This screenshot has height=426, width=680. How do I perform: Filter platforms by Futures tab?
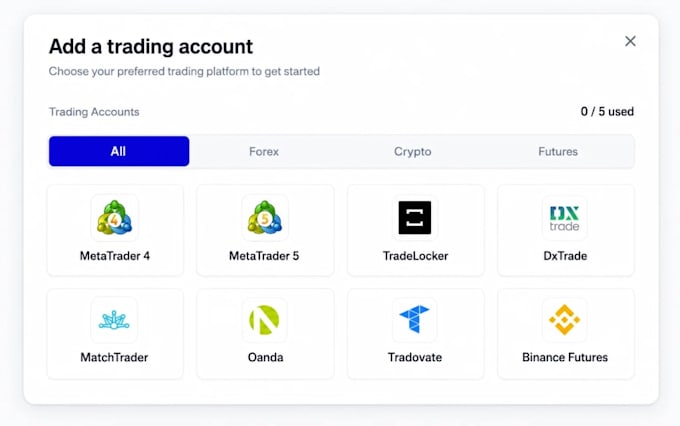558,151
